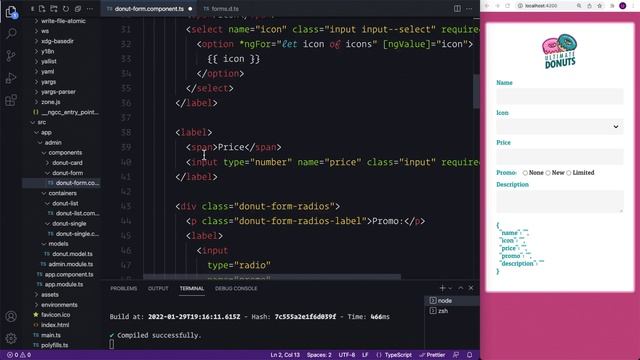Open editor more actions ellipsis
640x360 pixels.
(469, 9)
